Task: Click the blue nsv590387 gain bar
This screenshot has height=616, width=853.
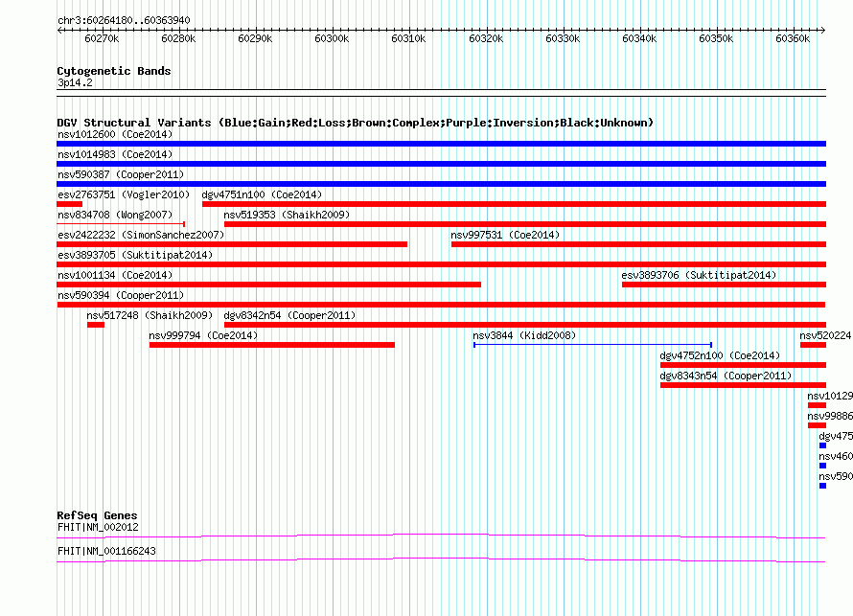Action: pyautogui.click(x=441, y=184)
